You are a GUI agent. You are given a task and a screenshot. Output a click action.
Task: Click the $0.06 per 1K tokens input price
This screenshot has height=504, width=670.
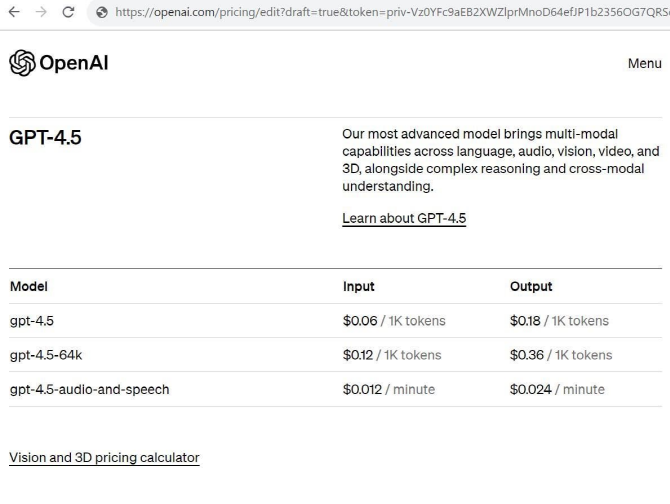coord(394,321)
